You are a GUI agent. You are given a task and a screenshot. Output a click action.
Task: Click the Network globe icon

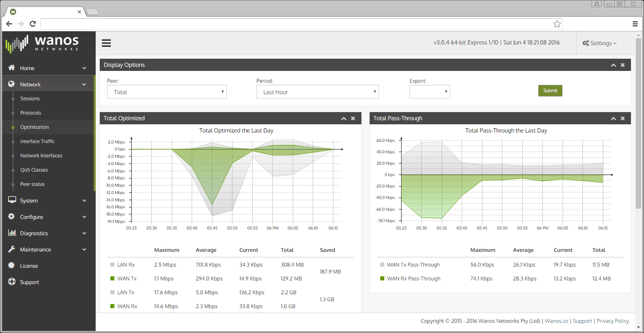[x=11, y=84]
